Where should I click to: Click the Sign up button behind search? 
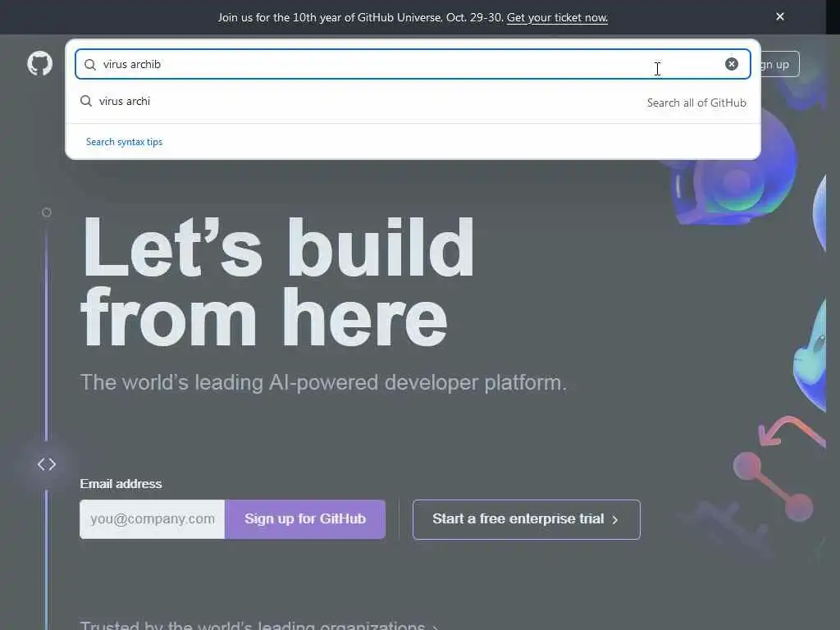(x=779, y=64)
